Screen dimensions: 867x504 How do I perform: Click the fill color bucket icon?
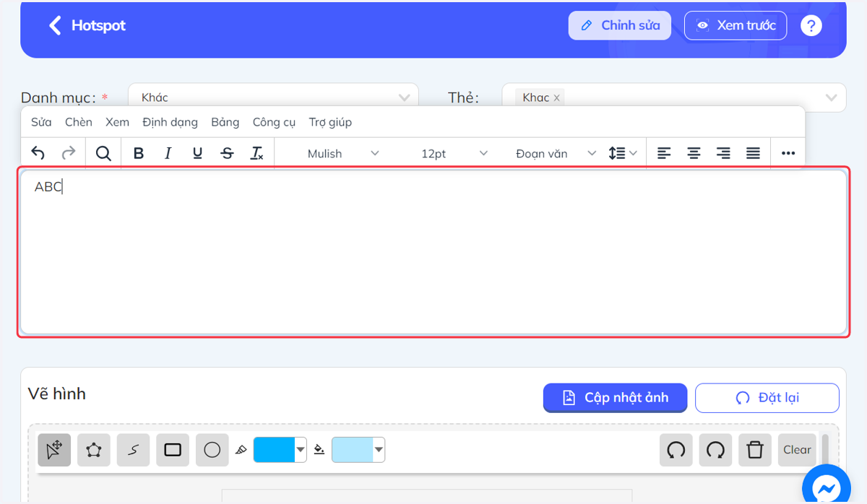point(319,450)
